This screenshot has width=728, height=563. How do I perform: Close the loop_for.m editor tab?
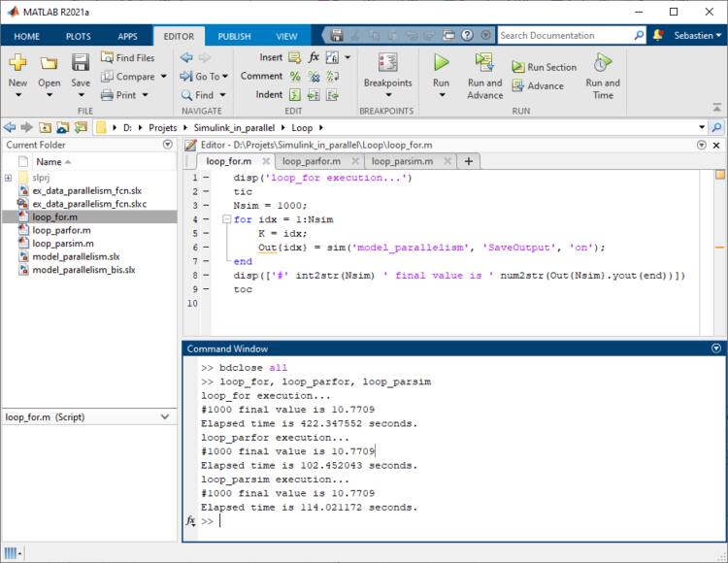click(x=266, y=161)
